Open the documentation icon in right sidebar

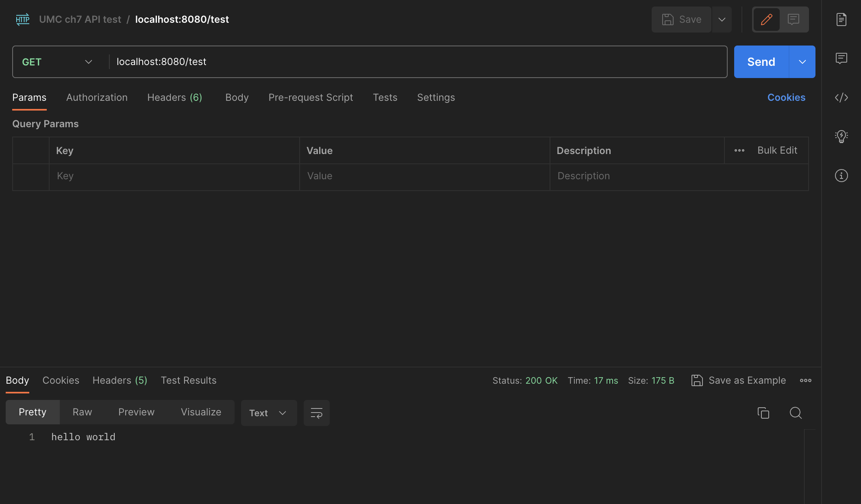point(841,20)
